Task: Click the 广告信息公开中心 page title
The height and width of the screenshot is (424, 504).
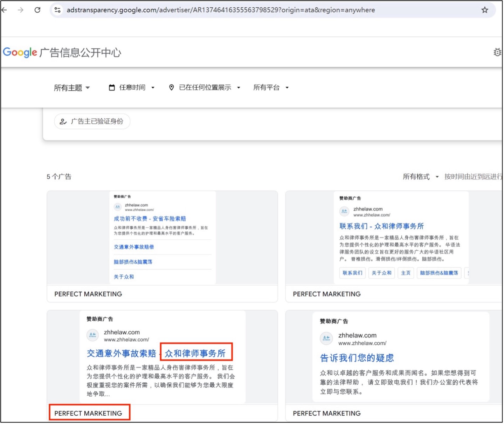Action: pyautogui.click(x=80, y=53)
